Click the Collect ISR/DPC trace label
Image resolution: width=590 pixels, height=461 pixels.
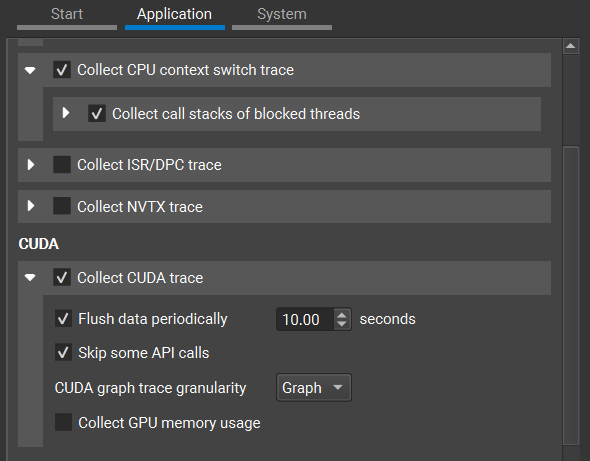point(149,165)
